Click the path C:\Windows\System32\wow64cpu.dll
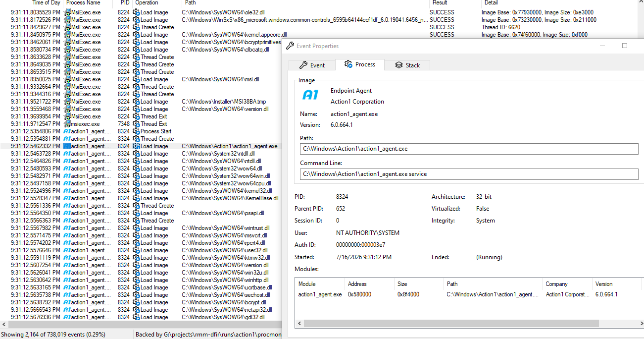Screen dimensions: 644x339 pos(226,183)
